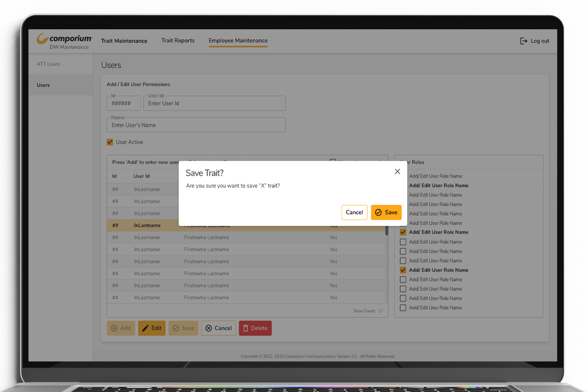The image size is (588, 392).
Task: Click the Log out icon
Action: [x=523, y=41]
